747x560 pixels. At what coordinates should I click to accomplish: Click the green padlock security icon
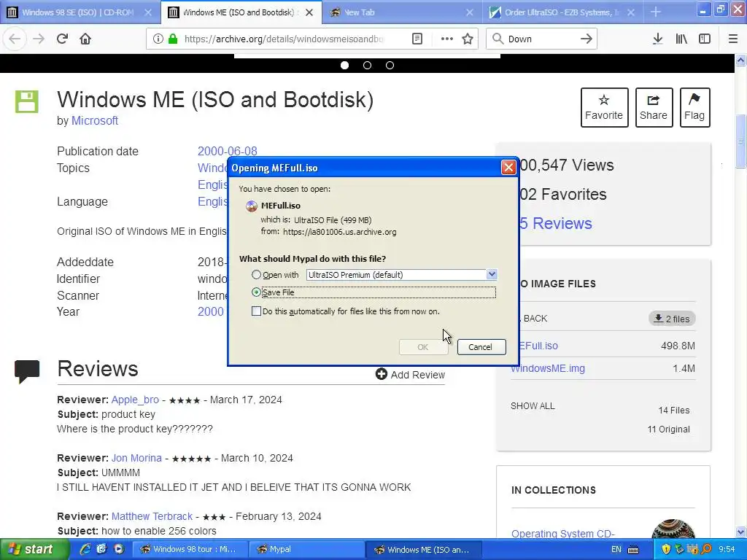173,39
